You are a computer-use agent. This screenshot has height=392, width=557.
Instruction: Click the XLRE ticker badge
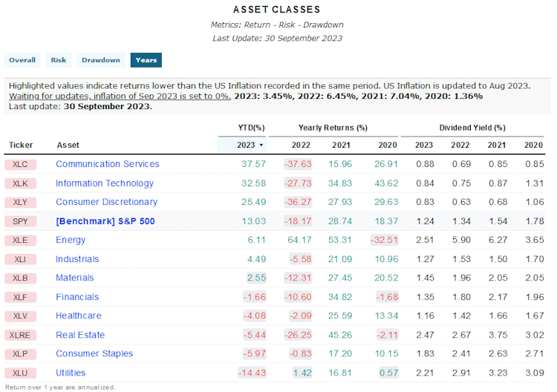(x=20, y=336)
